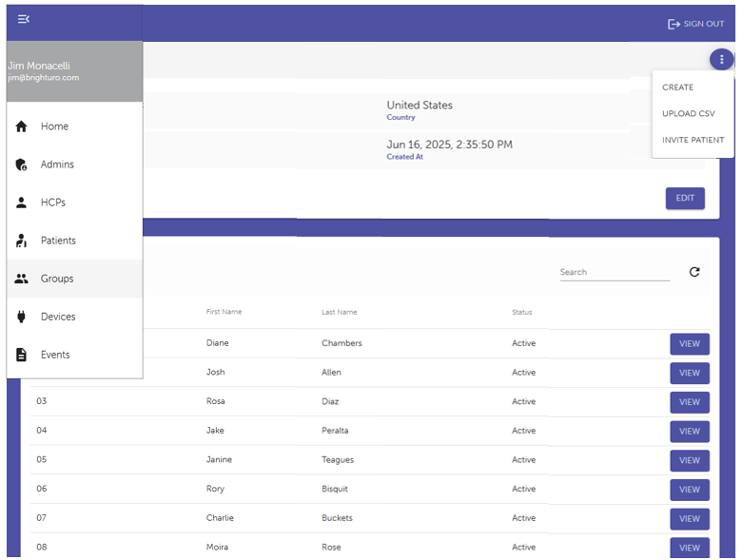Click row number 03
743x560 pixels.
point(42,401)
